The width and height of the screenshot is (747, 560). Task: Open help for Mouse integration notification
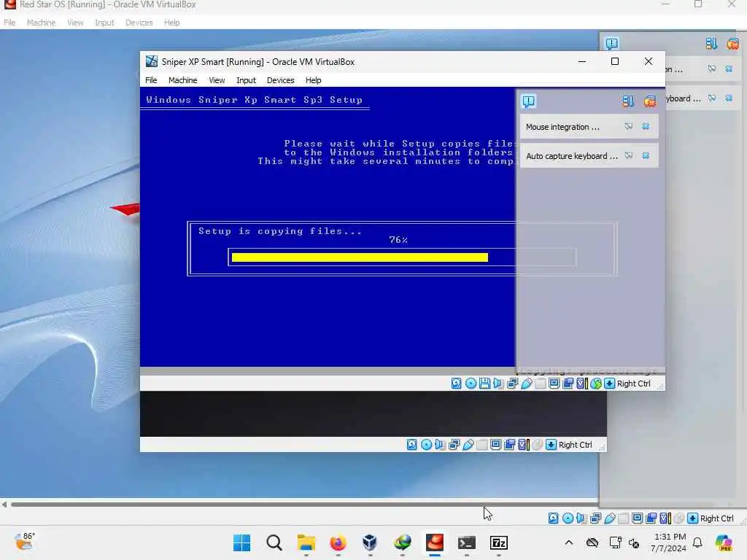[629, 126]
